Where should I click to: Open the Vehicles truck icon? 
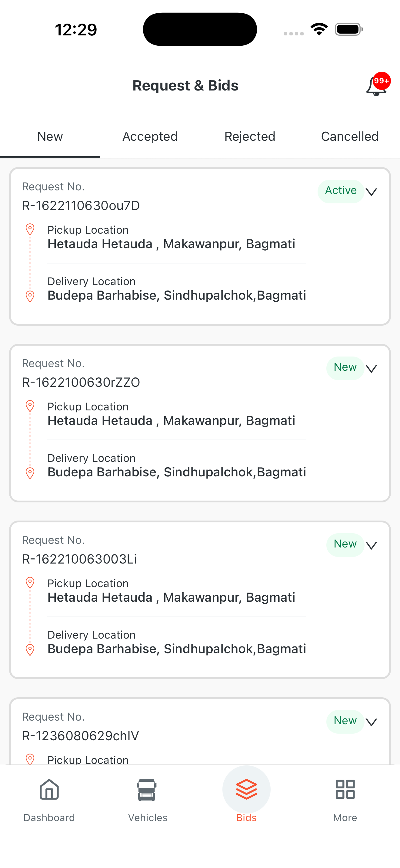pos(146,790)
